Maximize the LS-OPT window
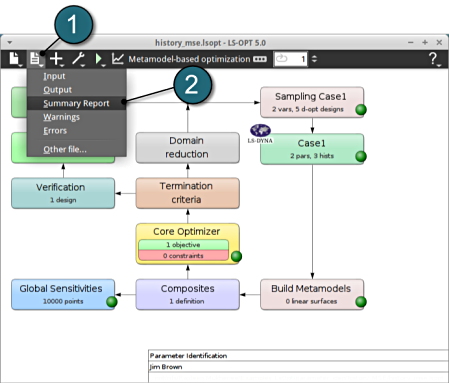The image size is (449, 383). coord(425,43)
